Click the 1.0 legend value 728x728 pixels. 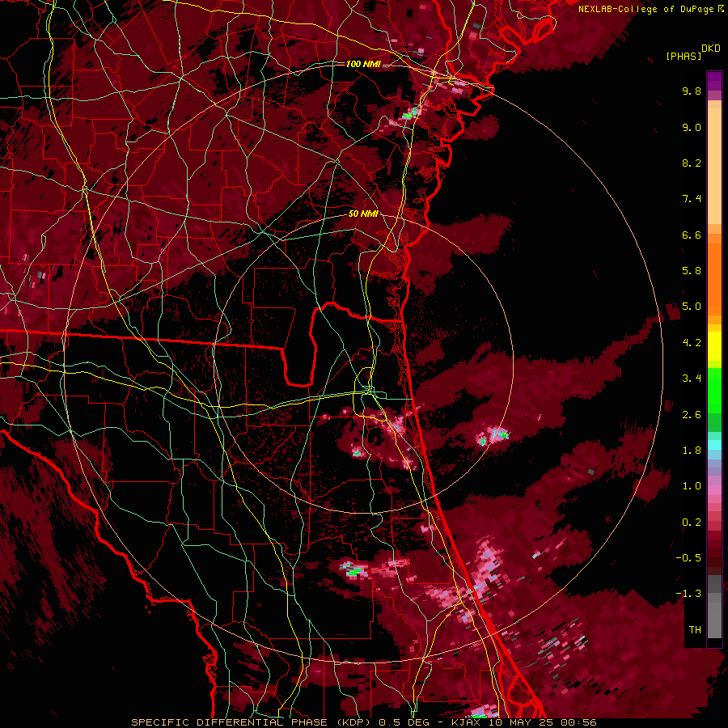pyautogui.click(x=692, y=486)
